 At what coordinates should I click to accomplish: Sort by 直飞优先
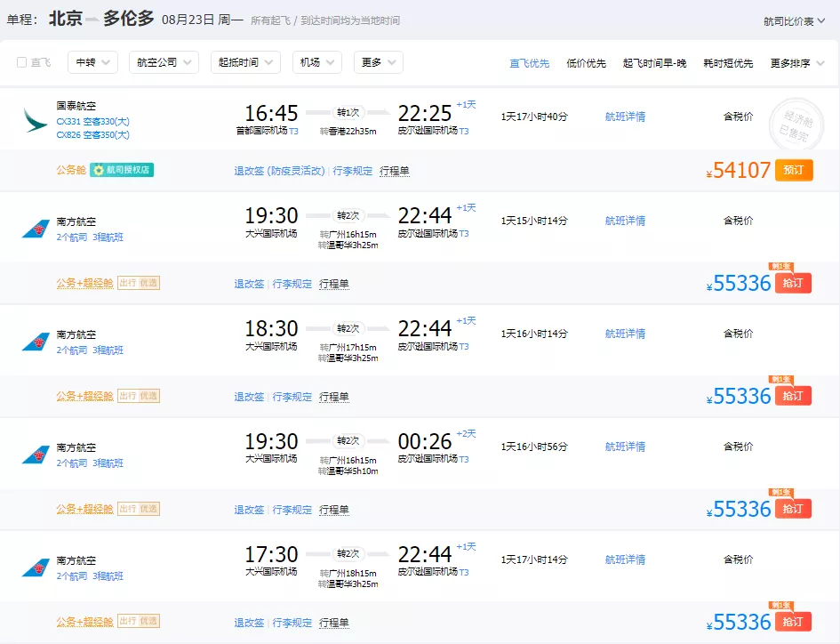pos(529,63)
